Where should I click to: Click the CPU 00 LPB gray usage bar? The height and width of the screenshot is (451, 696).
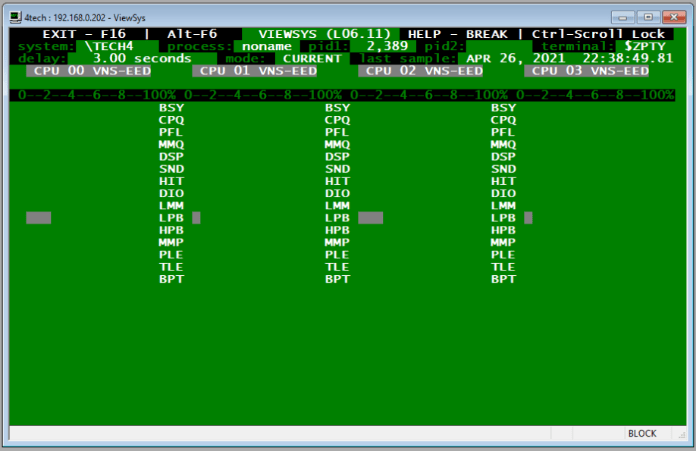tap(39, 217)
